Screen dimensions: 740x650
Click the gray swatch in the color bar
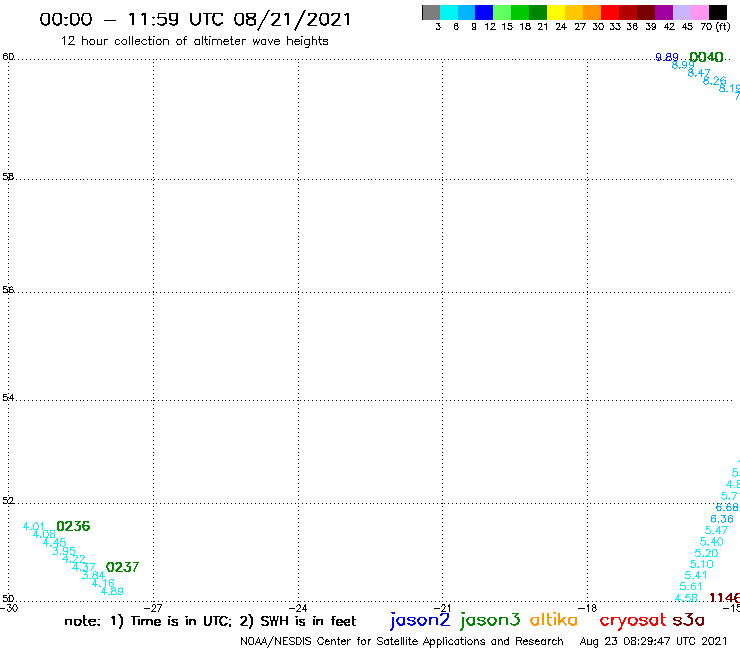click(431, 12)
